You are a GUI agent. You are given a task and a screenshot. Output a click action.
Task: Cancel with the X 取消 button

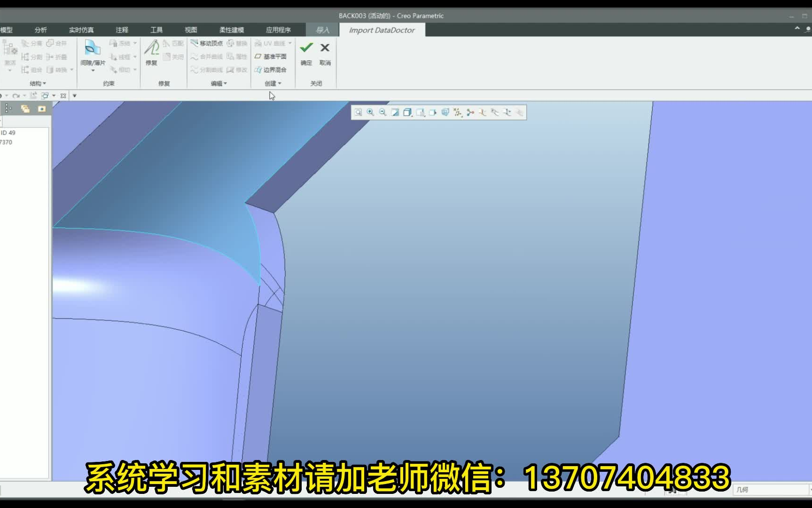coord(325,53)
